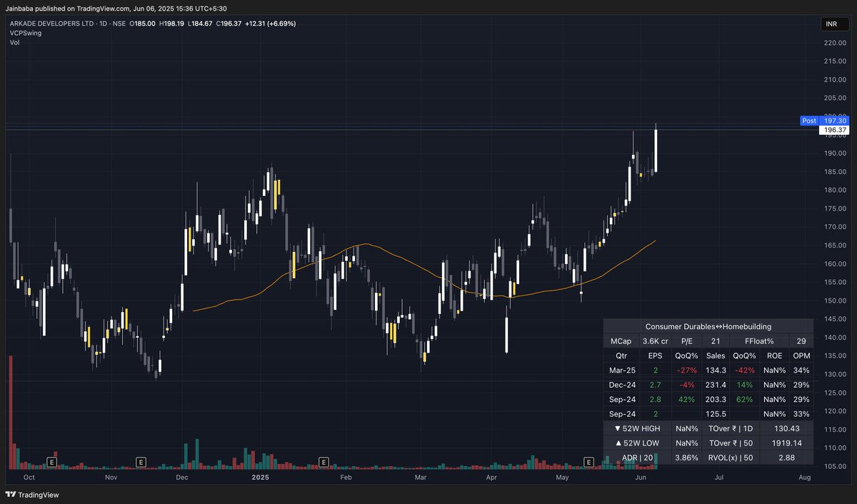
Task: Click the 2.7 EPS value
Action: pyautogui.click(x=655, y=385)
